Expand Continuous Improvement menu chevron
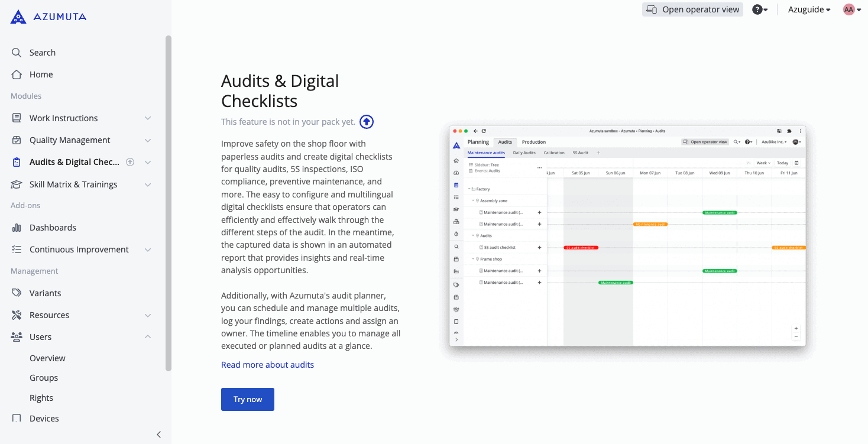This screenshot has height=444, width=868. [148, 249]
